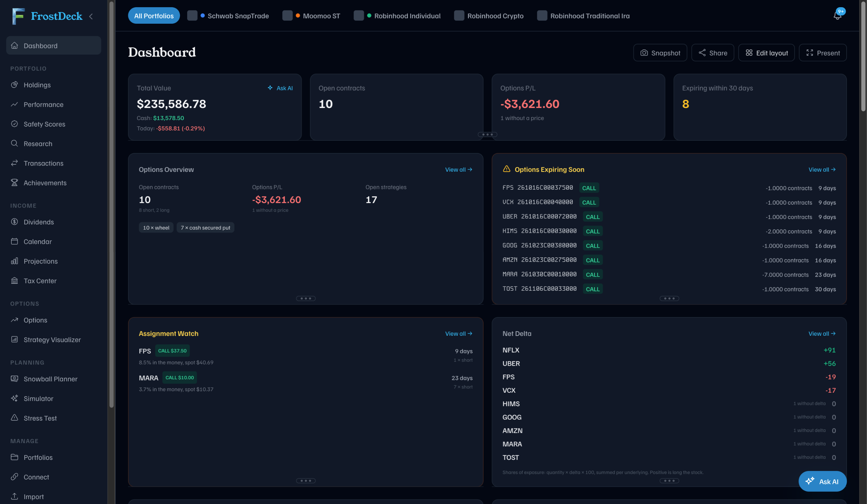Click the Safety Scores check badge icon

coord(14,124)
